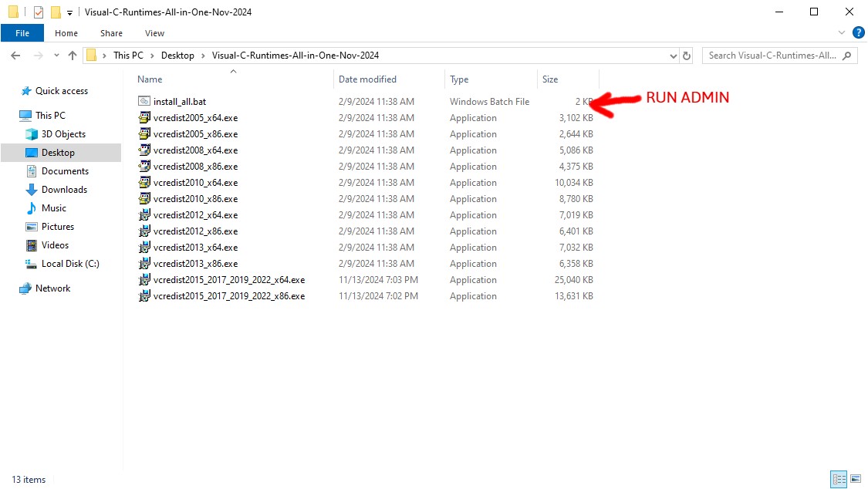Screen dimensions: 868x489
Task: Open the address bar history dropdown
Action: [673, 56]
